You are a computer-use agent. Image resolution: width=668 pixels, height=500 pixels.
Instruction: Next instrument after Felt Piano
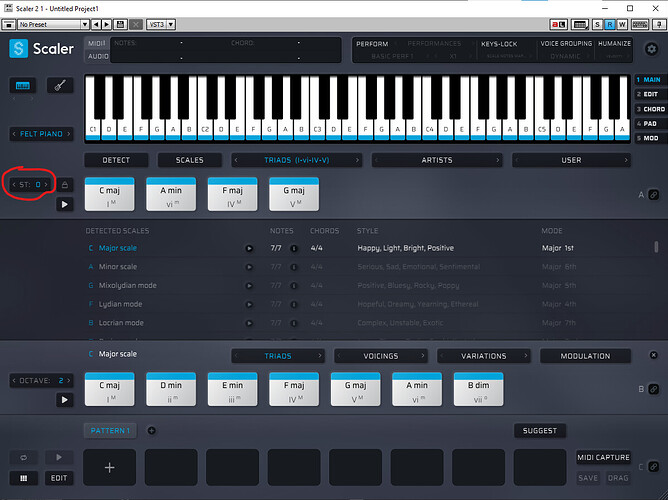click(69, 134)
